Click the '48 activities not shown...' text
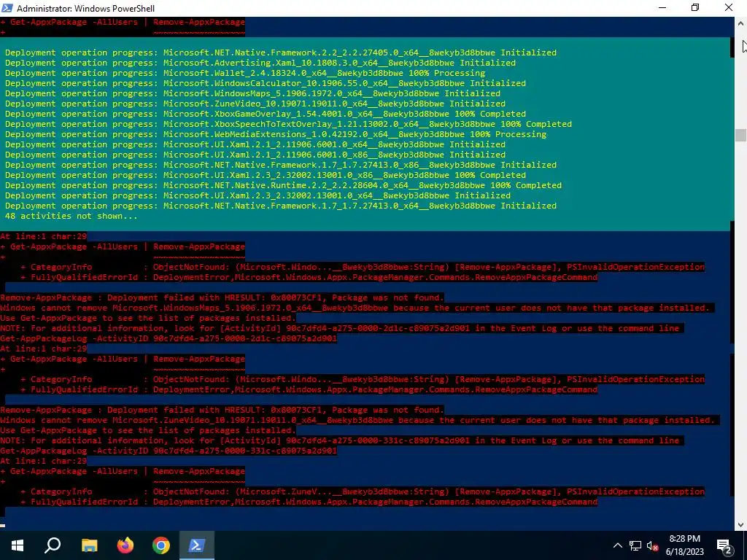Screen dimensions: 747x560 click(71, 216)
